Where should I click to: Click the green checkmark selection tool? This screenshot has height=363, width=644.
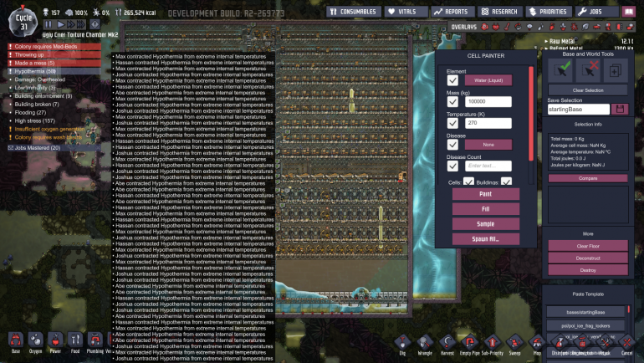pyautogui.click(x=565, y=70)
